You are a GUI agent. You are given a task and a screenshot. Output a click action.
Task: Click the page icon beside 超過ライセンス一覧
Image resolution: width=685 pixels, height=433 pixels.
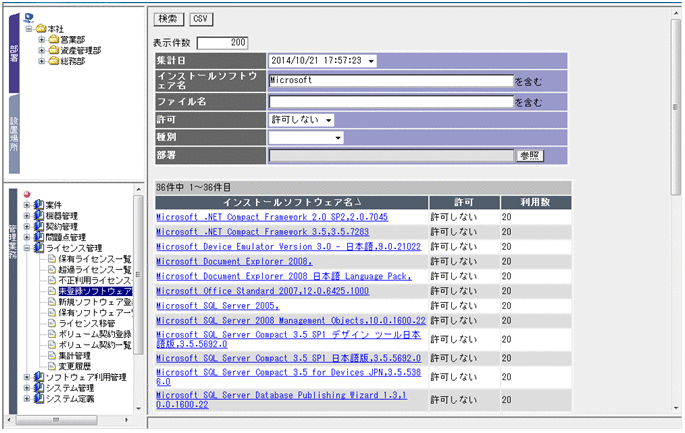coord(52,269)
